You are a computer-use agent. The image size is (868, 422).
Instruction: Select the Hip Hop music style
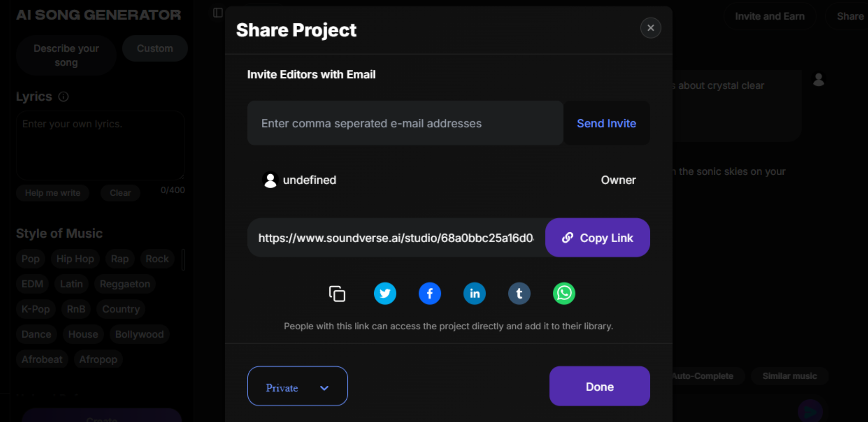[75, 259]
